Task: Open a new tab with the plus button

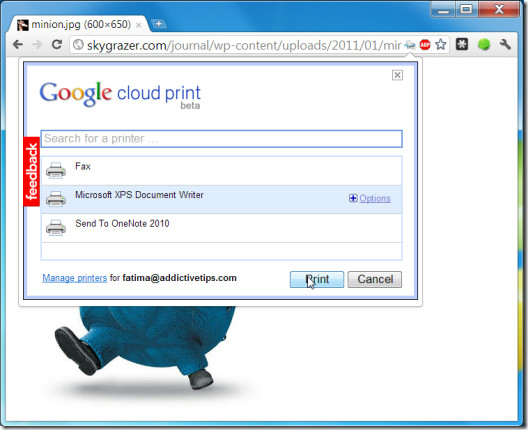Action: [x=158, y=24]
